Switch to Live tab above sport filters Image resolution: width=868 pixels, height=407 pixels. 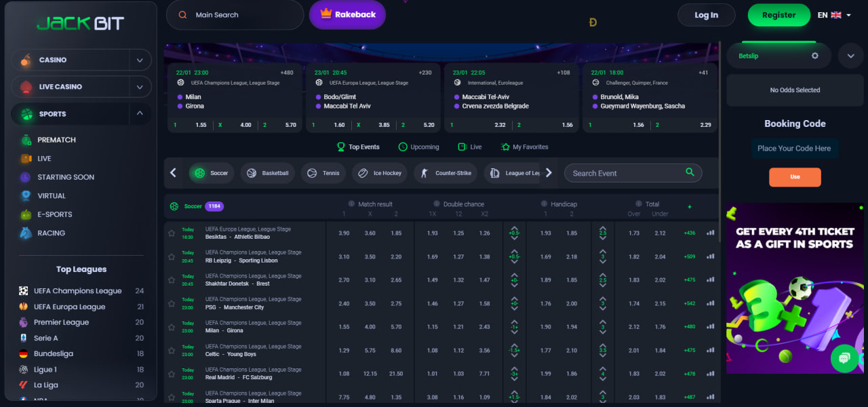click(x=470, y=147)
